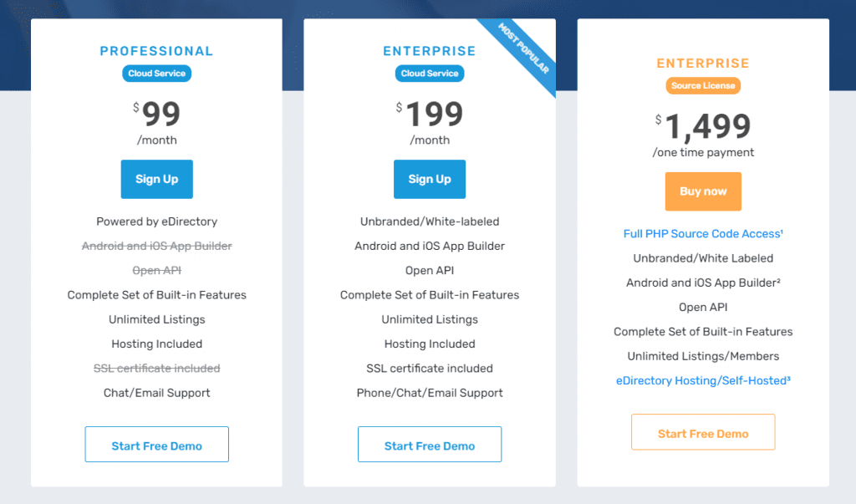Start Free Demo for Enterprise cloud plan
The height and width of the screenshot is (504, 856).
[x=430, y=445]
